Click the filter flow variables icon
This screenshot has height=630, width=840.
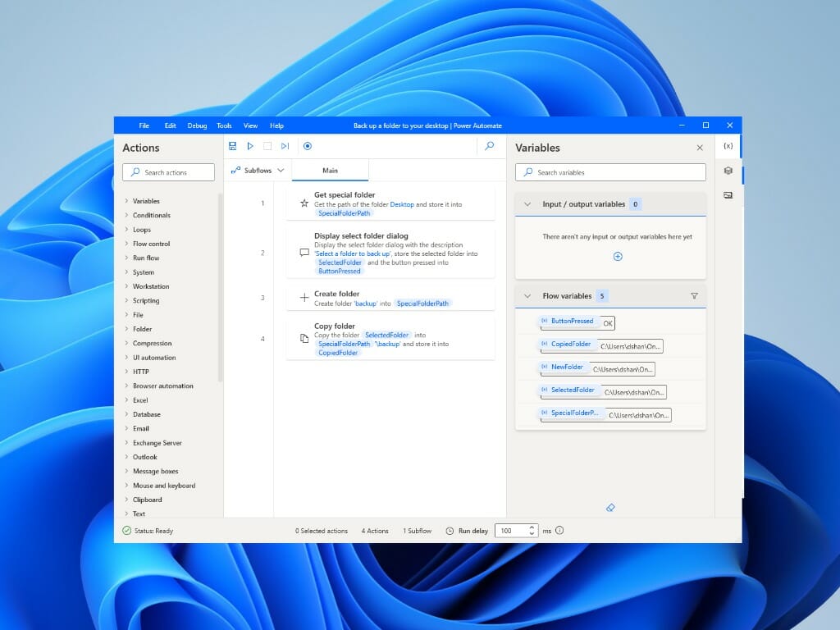[x=694, y=296]
